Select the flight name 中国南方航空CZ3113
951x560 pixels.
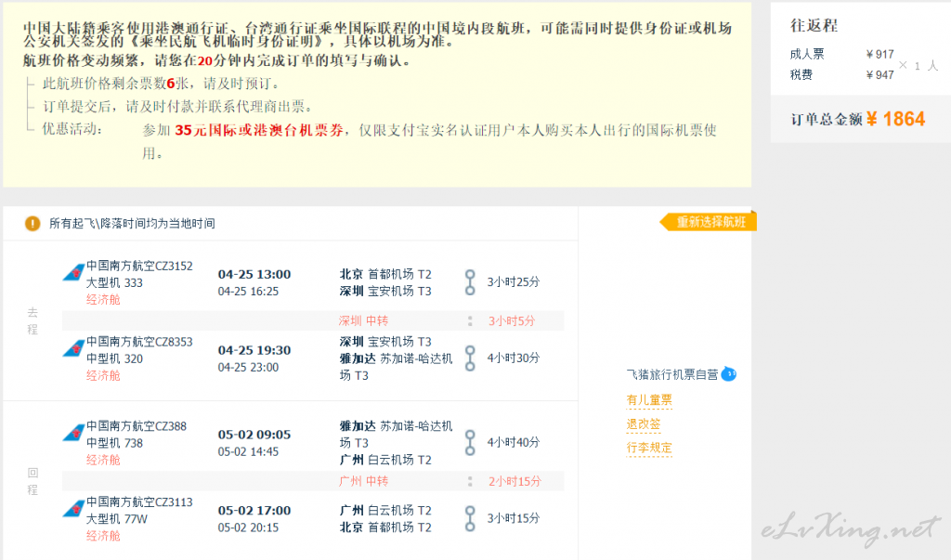(139, 501)
